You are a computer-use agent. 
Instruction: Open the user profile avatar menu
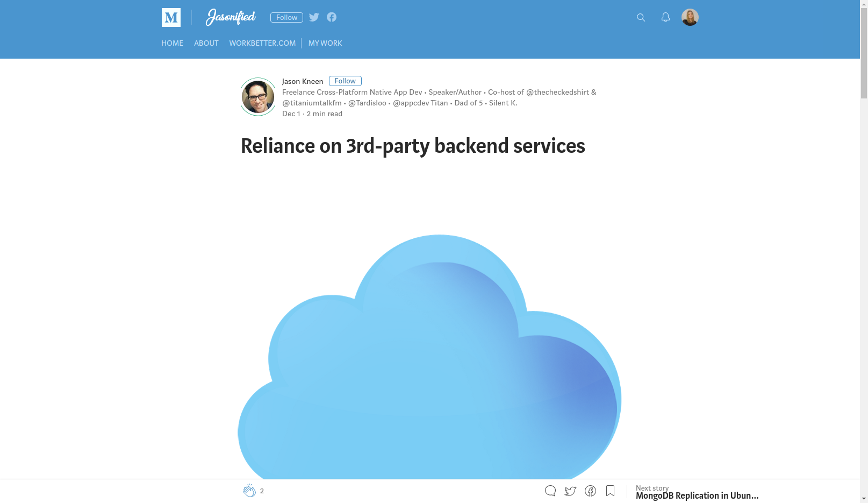pos(690,17)
